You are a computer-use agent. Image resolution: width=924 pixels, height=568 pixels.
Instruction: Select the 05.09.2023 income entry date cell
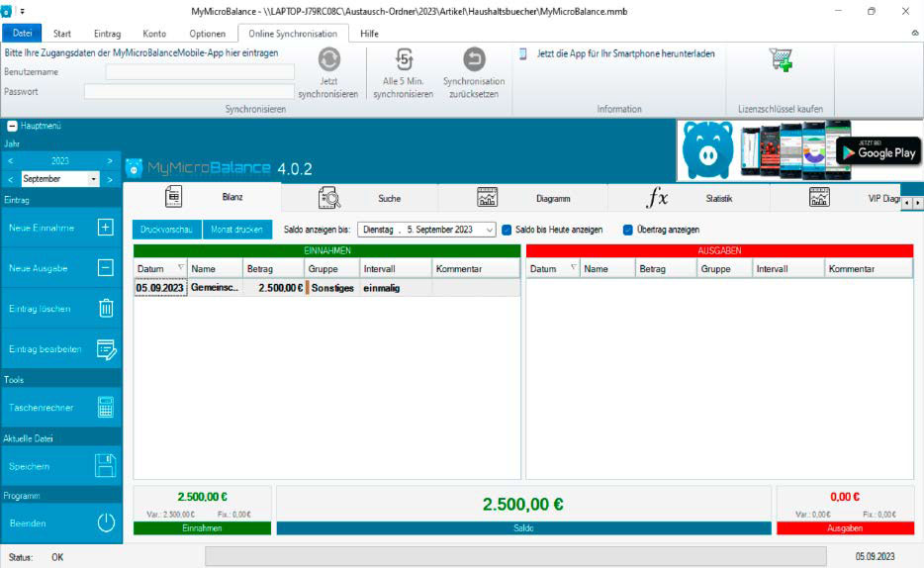(160, 288)
